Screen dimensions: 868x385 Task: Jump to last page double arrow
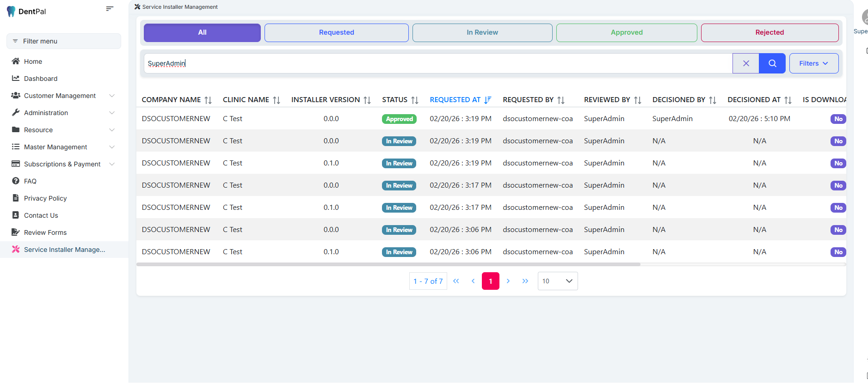pyautogui.click(x=525, y=281)
